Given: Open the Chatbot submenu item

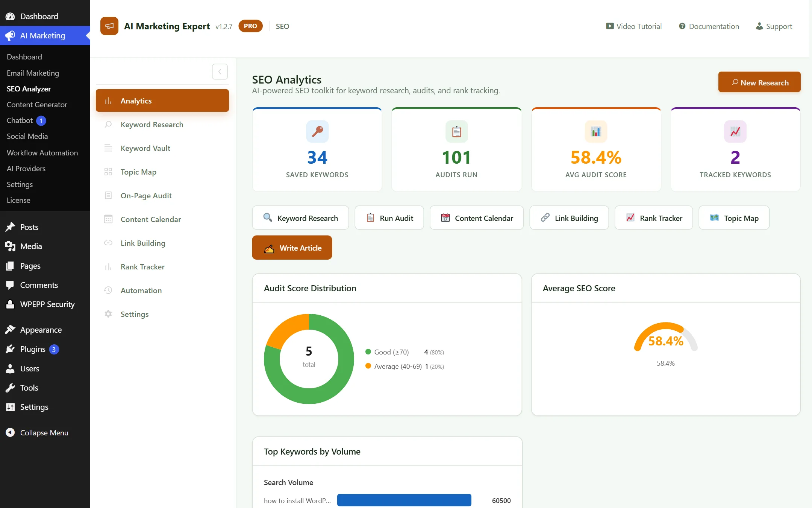Looking at the screenshot, I should coord(20,120).
